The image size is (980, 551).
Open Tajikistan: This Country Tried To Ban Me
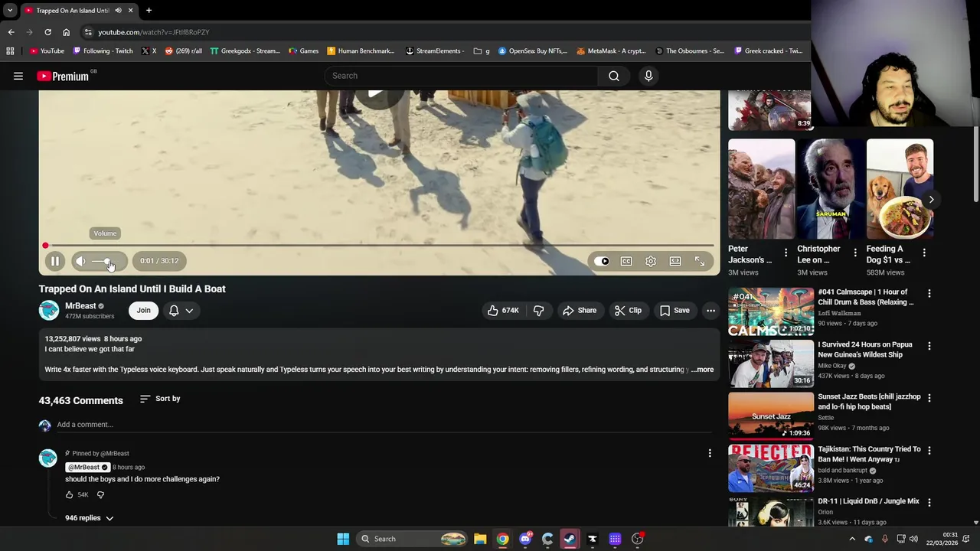click(x=869, y=455)
